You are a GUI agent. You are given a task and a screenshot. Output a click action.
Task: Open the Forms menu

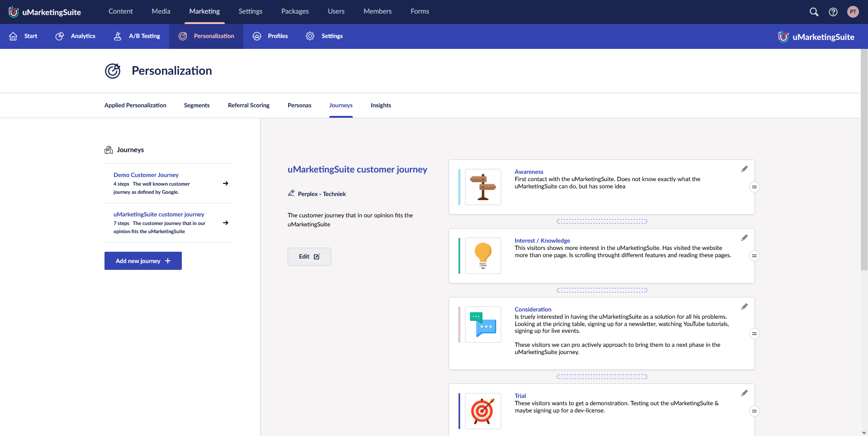tap(420, 11)
